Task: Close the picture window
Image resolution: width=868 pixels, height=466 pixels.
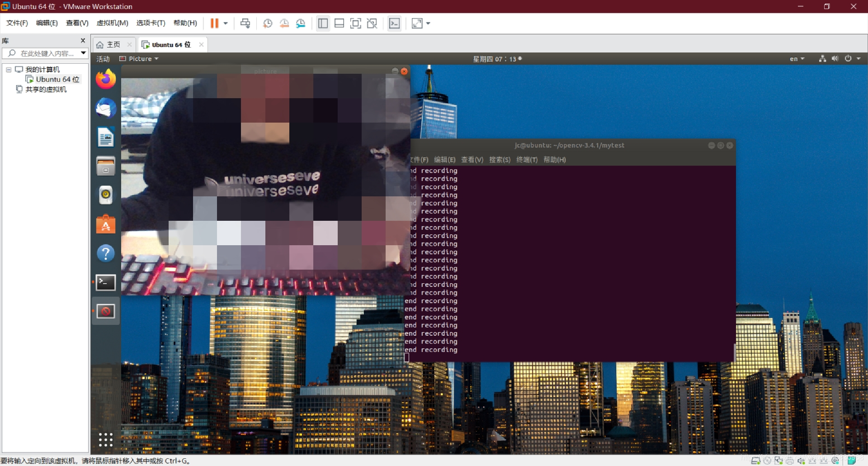Action: tap(405, 71)
